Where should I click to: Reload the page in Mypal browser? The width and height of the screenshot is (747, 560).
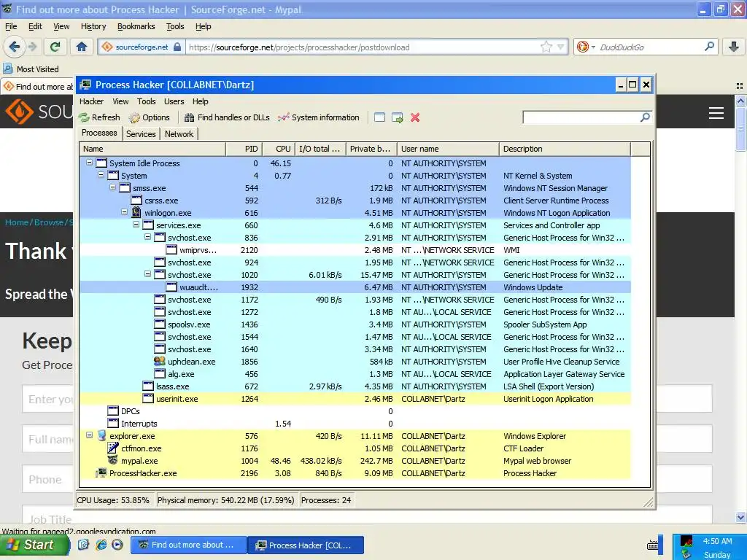55,47
